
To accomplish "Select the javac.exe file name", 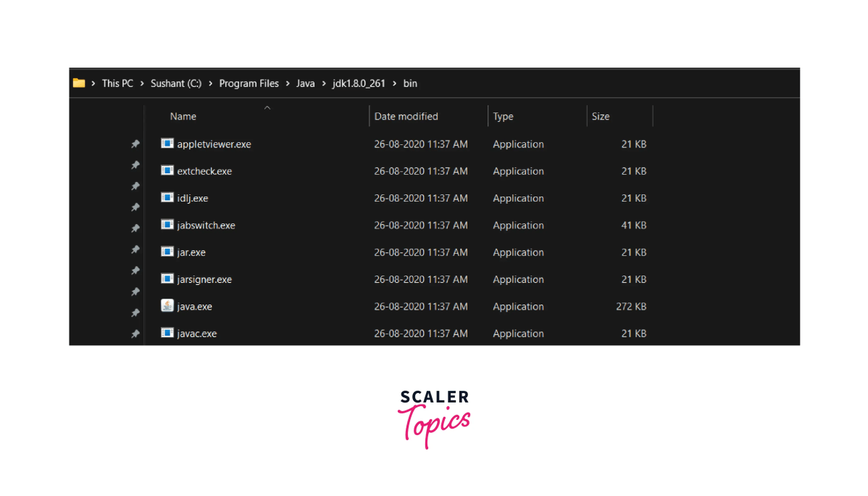I will point(196,334).
